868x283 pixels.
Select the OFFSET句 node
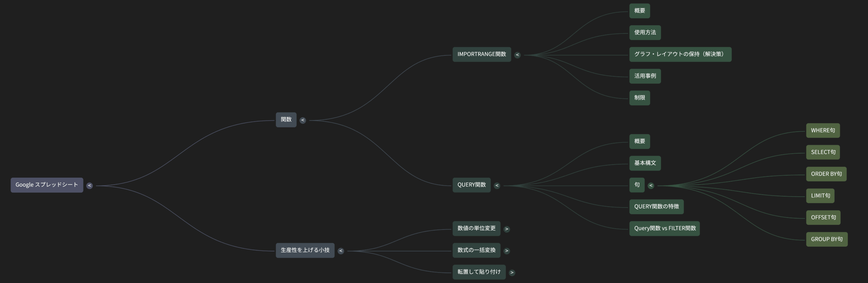coord(823,218)
